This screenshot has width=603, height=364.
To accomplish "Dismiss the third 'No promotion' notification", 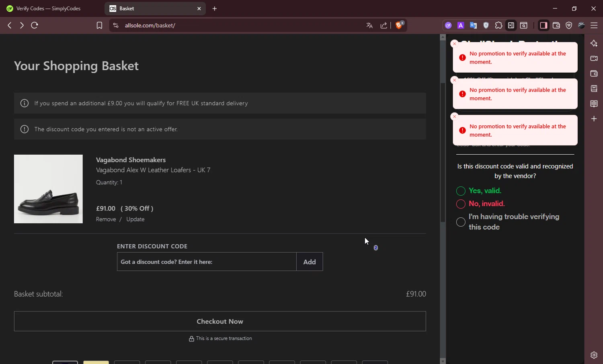I will click(x=455, y=117).
